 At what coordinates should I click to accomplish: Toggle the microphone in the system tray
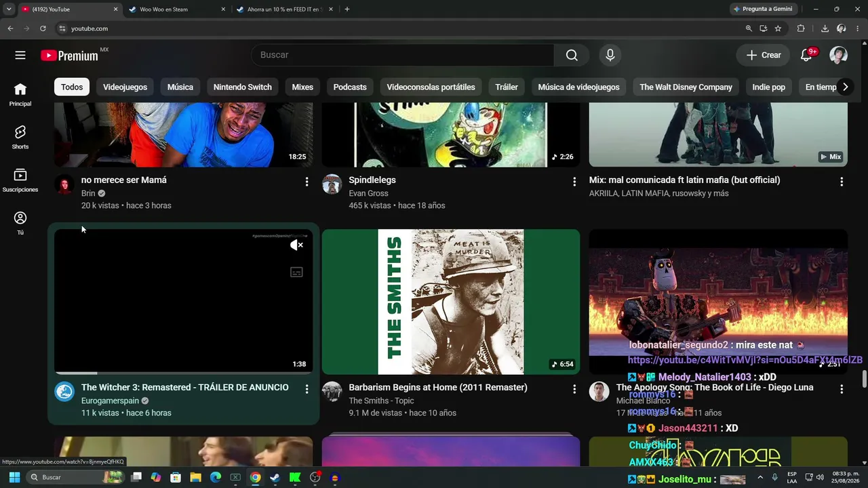pos(774,477)
